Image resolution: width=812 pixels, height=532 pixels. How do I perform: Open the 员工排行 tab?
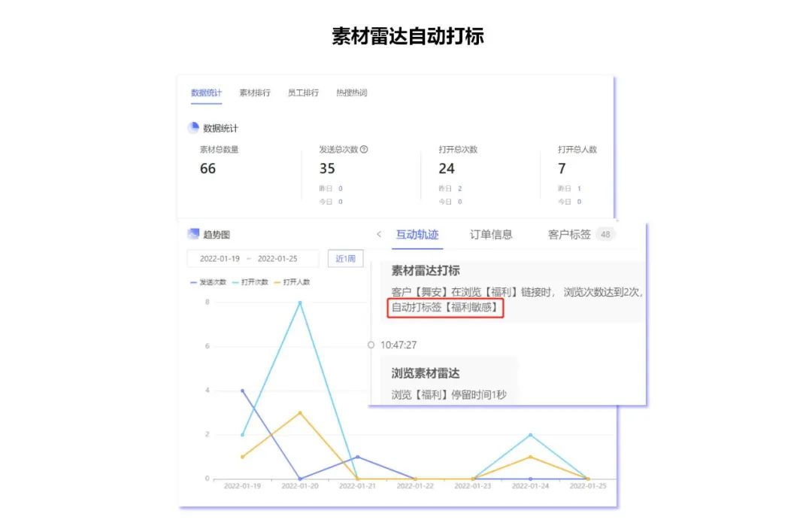pyautogui.click(x=304, y=93)
